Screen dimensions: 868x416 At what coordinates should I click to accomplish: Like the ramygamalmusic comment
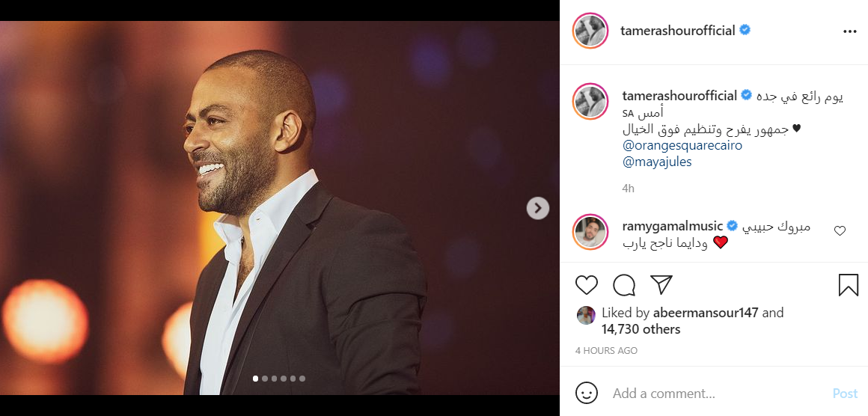(840, 231)
